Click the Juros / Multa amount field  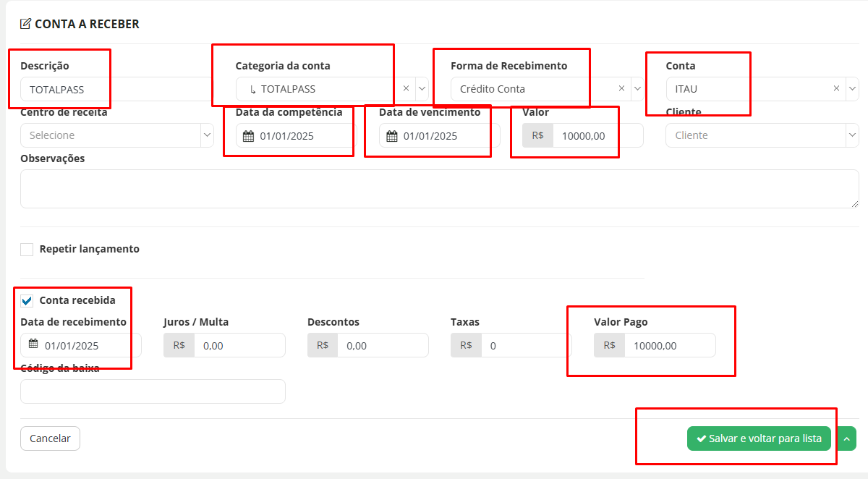239,345
